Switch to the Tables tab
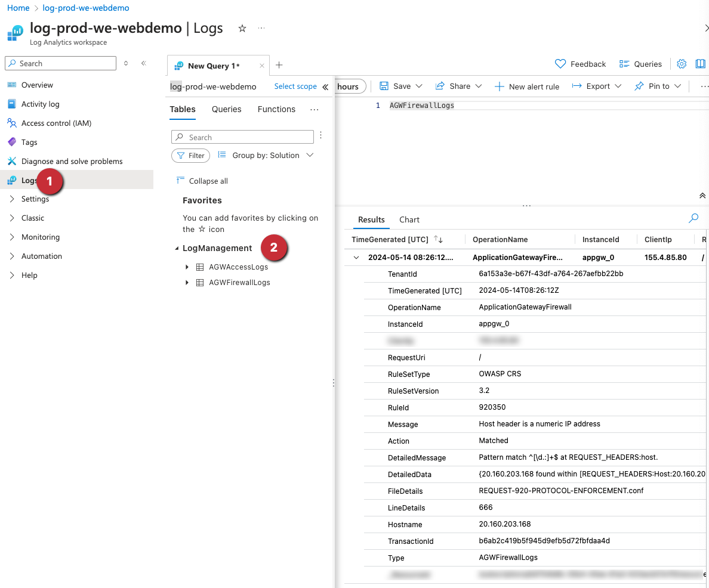Screen dimensions: 709x588 coord(183,109)
